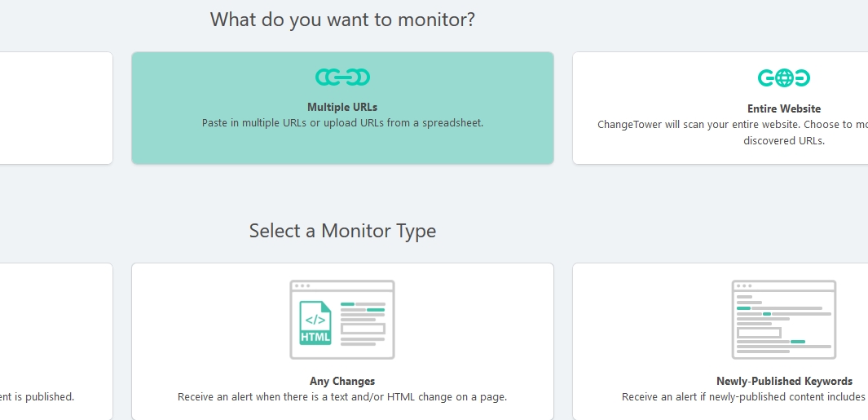This screenshot has width=868, height=420.
Task: Select the cut-off card ending 'is published.'
Action: (x=56, y=342)
